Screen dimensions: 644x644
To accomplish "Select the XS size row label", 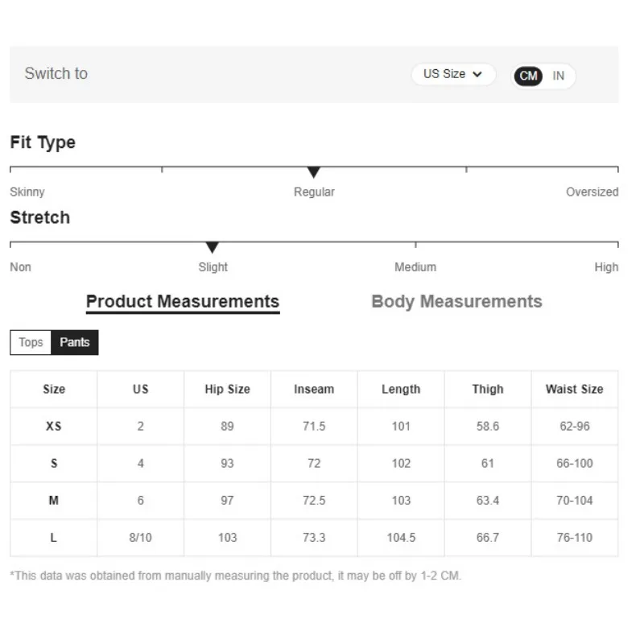I will click(x=54, y=427).
